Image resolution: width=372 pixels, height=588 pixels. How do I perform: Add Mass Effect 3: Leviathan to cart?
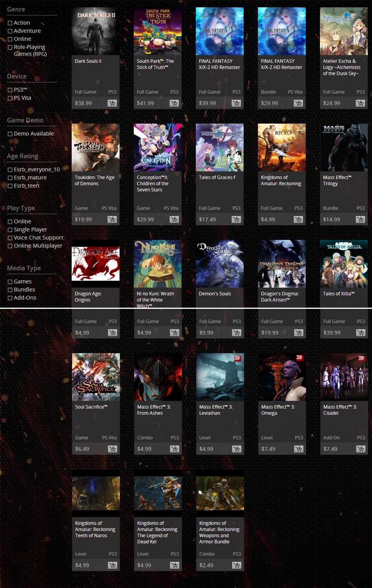click(x=237, y=449)
